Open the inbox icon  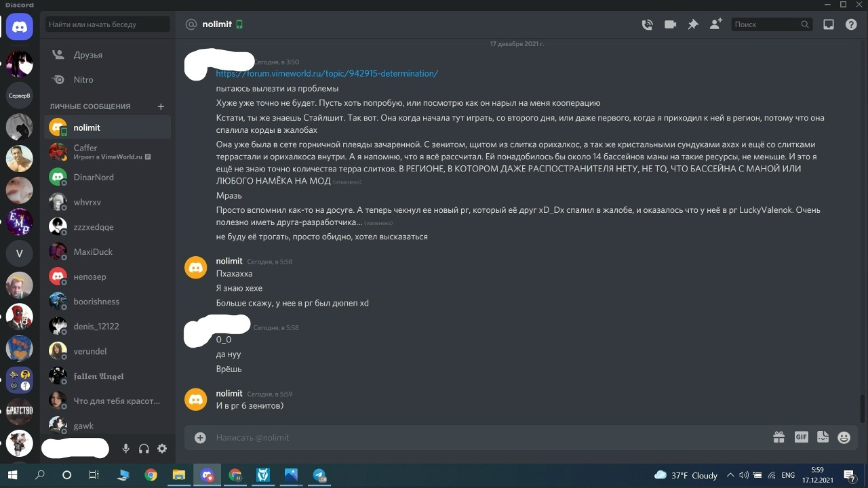click(829, 24)
